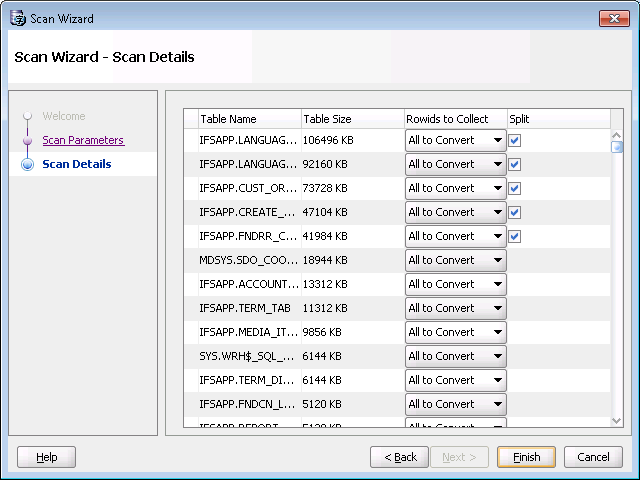Image resolution: width=640 pixels, height=480 pixels.
Task: Click the 5120 KB size cell
Action: (x=353, y=404)
